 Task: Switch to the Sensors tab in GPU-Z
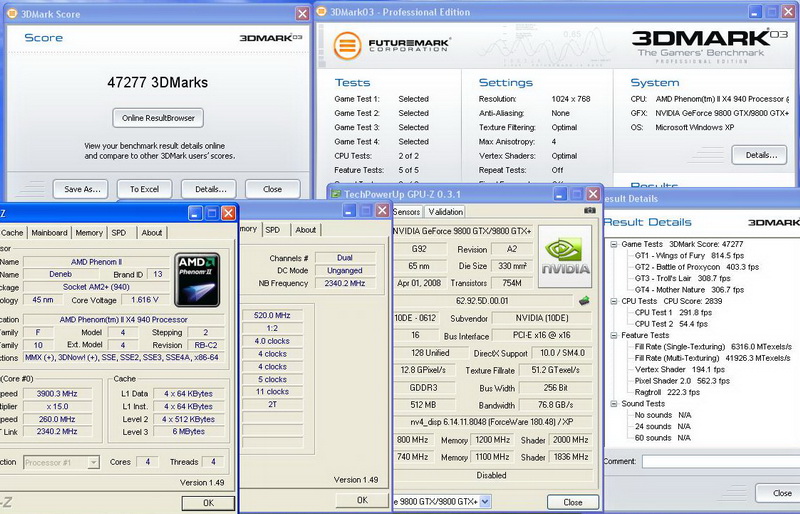[x=407, y=211]
